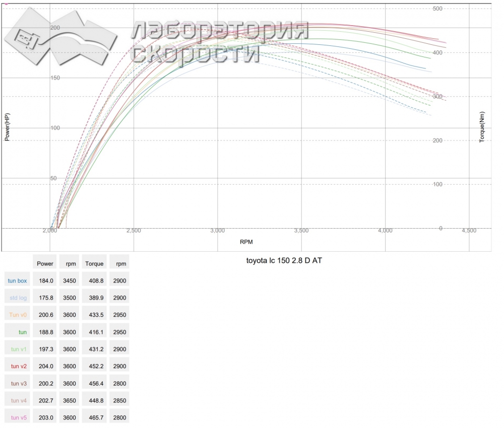Click Tun v0 power value 200.6
The image size is (504, 428).
click(x=46, y=315)
